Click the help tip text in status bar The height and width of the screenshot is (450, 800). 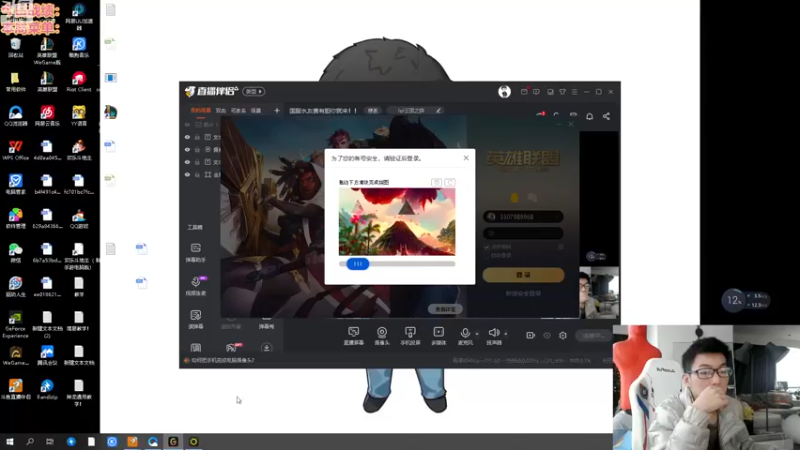coord(222,360)
